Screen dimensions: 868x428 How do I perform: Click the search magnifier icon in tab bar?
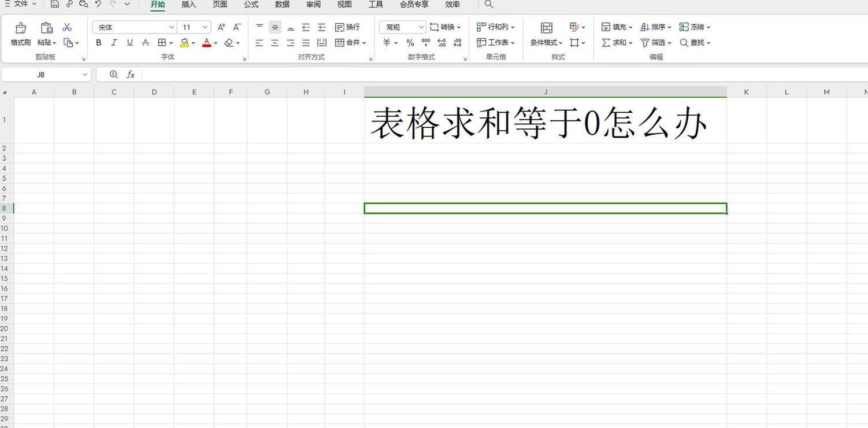[489, 4]
